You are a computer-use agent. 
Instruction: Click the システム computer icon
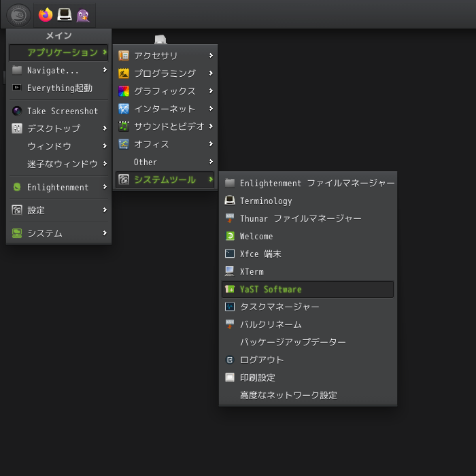(x=17, y=233)
